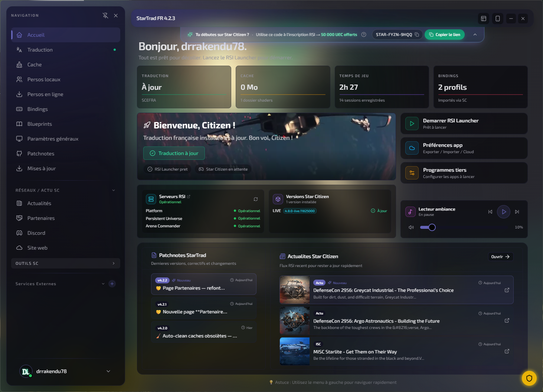
Task: Click the RSI Launcher prêt chip
Action: coord(168,169)
